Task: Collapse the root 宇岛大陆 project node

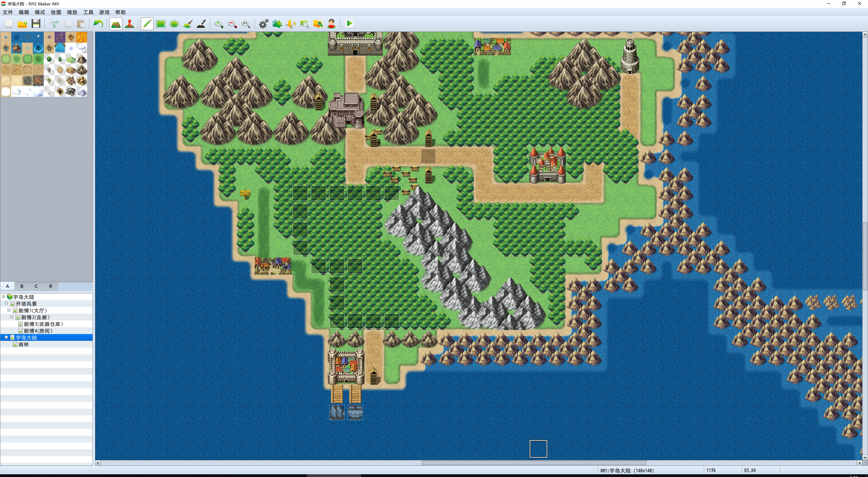Action: [x=4, y=296]
